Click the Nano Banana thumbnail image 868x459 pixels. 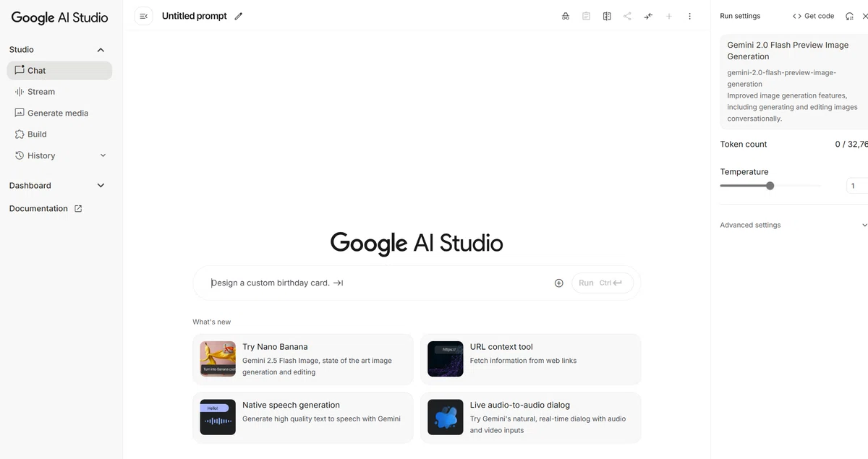coord(218,359)
